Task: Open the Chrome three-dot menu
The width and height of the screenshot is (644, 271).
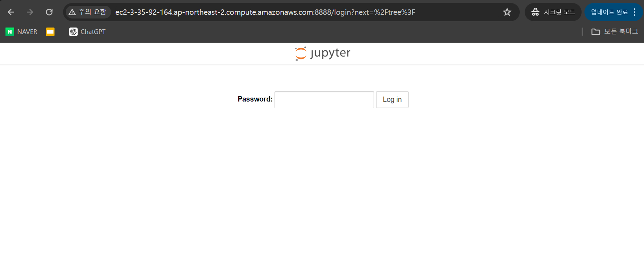Action: (635, 12)
